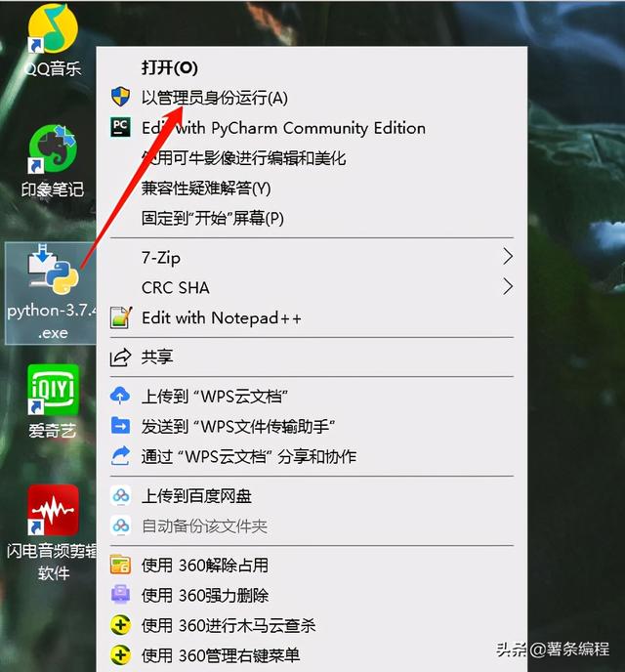Screen dimensions: 625x672
Task: Click the WPS file transfer folder icon
Action: click(x=120, y=426)
